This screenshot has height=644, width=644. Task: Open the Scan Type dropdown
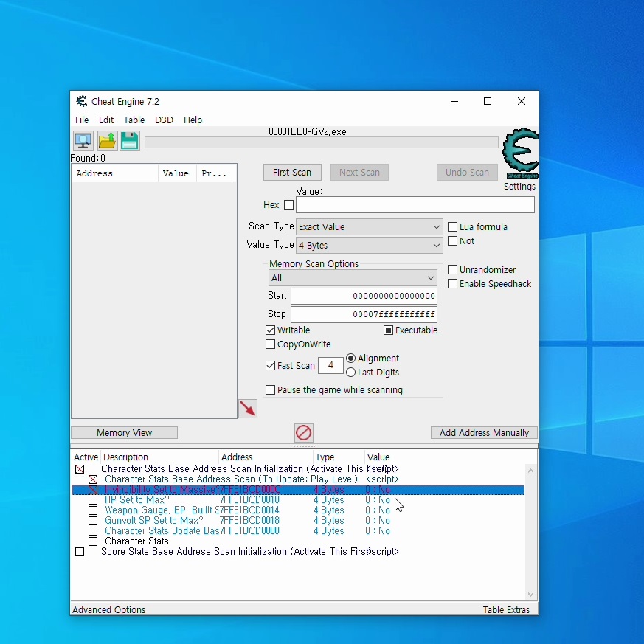coord(370,227)
